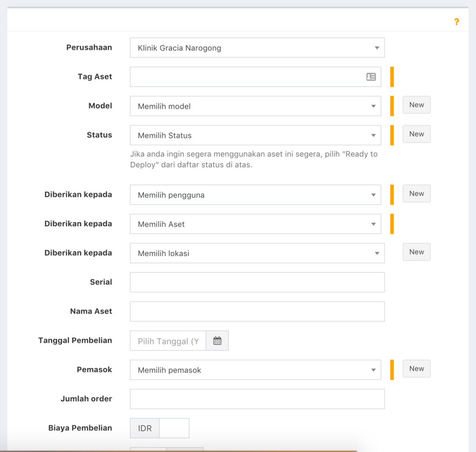The image size is (476, 452).
Task: Open the Memilih pemasok dropdown
Action: [255, 370]
